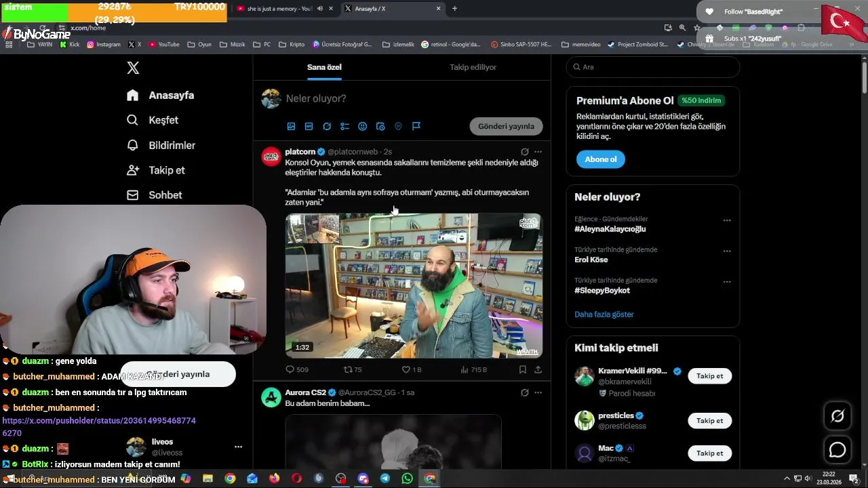Open the Kripto bookmarks folder
Image resolution: width=868 pixels, height=488 pixels.
[x=292, y=45]
